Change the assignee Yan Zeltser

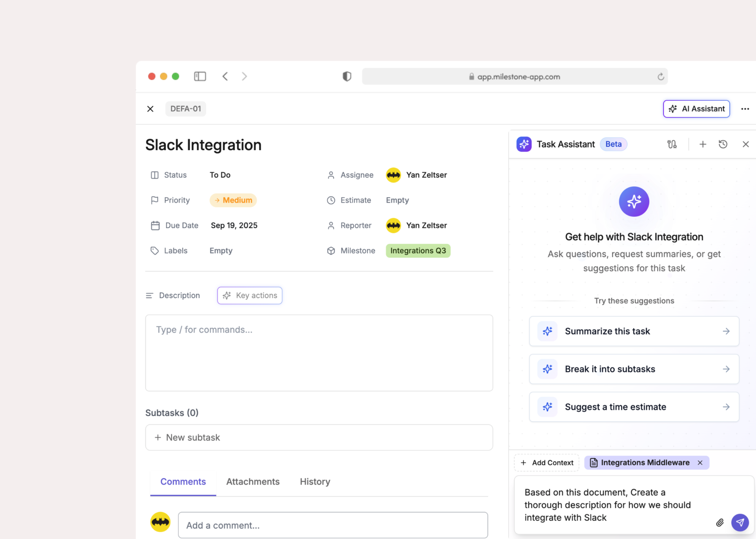coord(427,175)
